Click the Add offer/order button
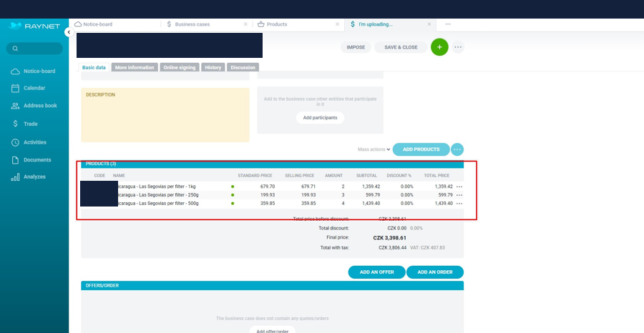644x333 pixels. 273,330
